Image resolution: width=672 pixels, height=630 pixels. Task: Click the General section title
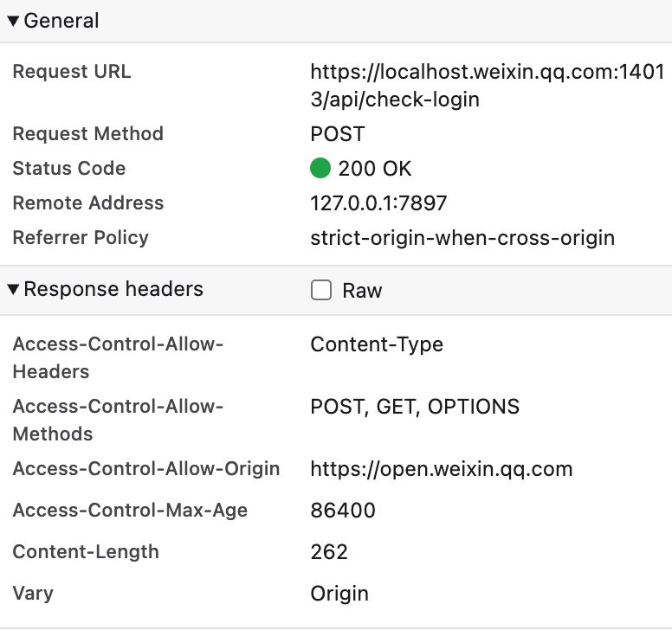(x=61, y=21)
